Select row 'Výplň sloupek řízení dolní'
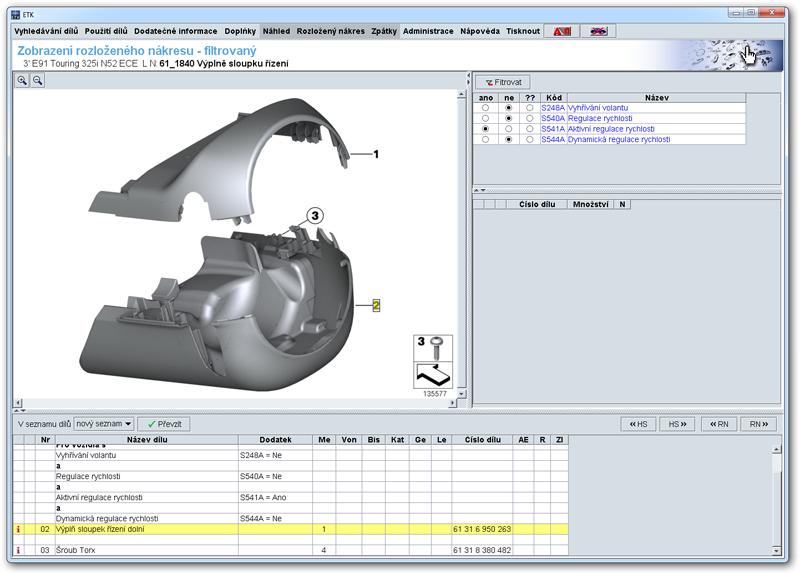 tap(290, 529)
